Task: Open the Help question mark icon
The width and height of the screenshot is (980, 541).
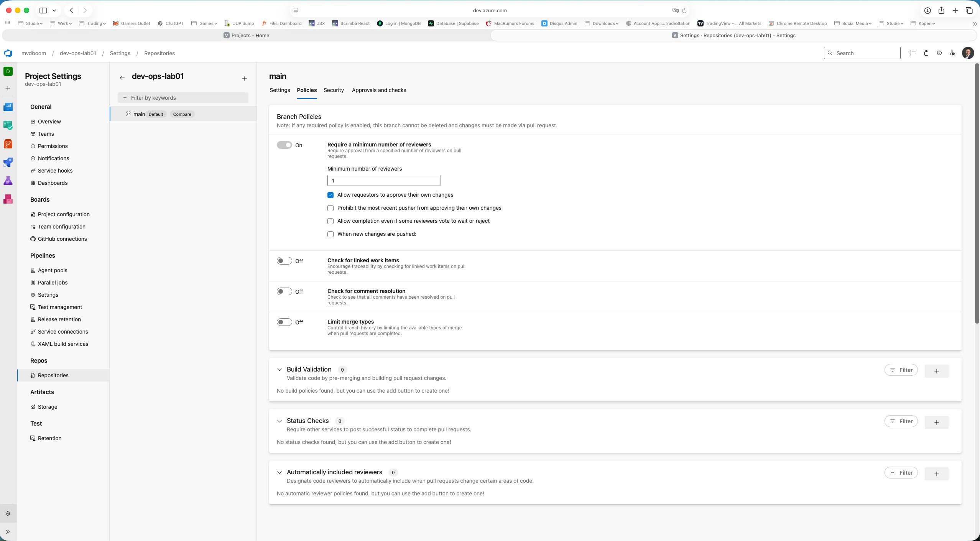Action: 939,53
